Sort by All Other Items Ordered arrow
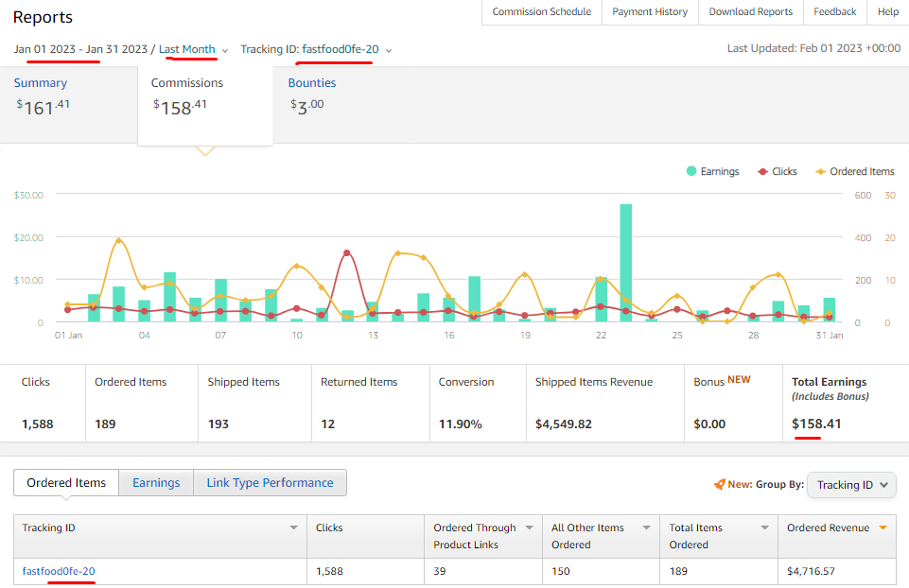Screen dimensions: 909x588 (x=646, y=527)
